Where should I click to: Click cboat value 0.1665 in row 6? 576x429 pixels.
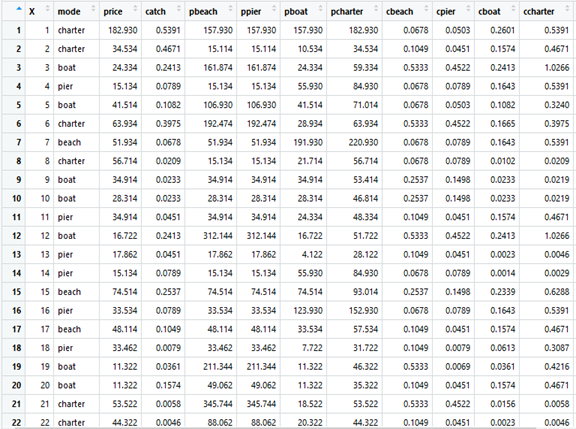[503, 123]
